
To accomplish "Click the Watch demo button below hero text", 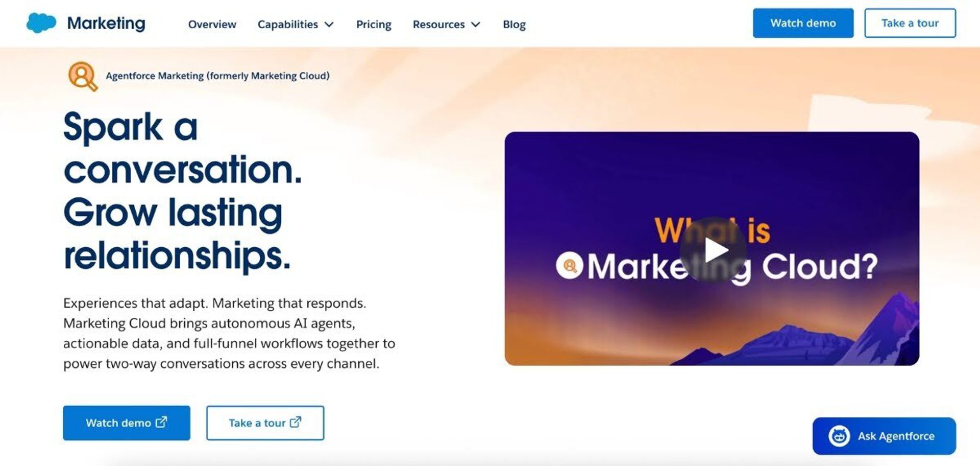I will (x=127, y=423).
